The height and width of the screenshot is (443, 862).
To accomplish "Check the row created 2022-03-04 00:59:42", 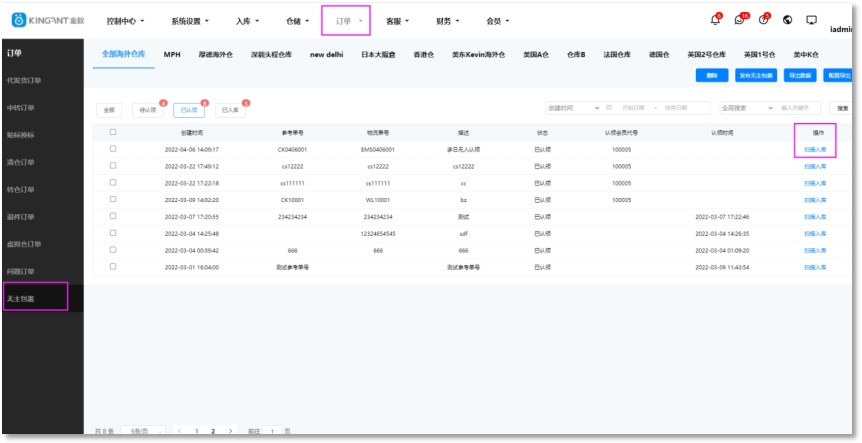I will click(113, 250).
